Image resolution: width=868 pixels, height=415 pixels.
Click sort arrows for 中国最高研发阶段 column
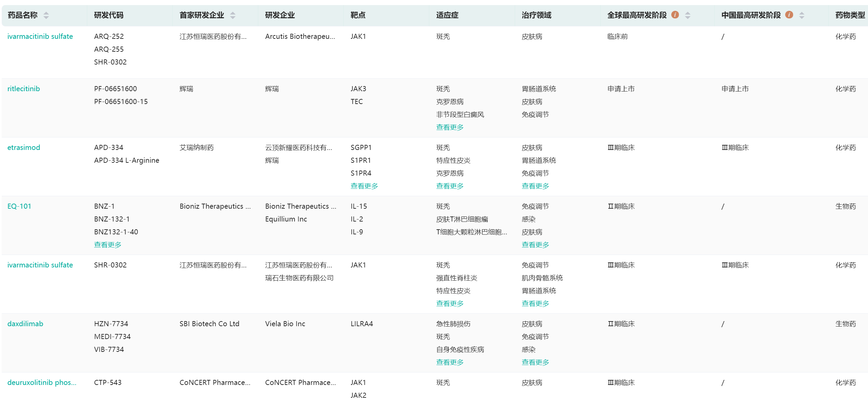point(801,15)
